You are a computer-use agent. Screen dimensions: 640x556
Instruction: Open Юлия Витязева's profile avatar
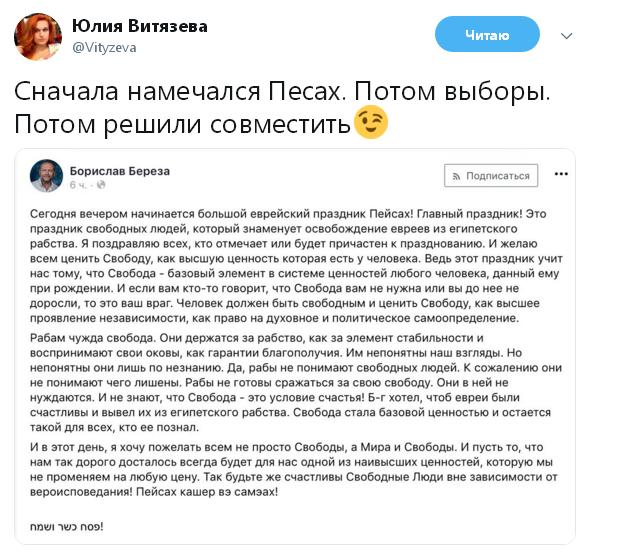tap(38, 36)
